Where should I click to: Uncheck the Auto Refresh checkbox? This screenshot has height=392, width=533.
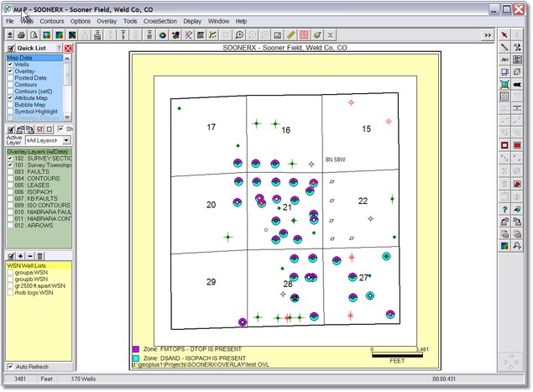(10, 367)
